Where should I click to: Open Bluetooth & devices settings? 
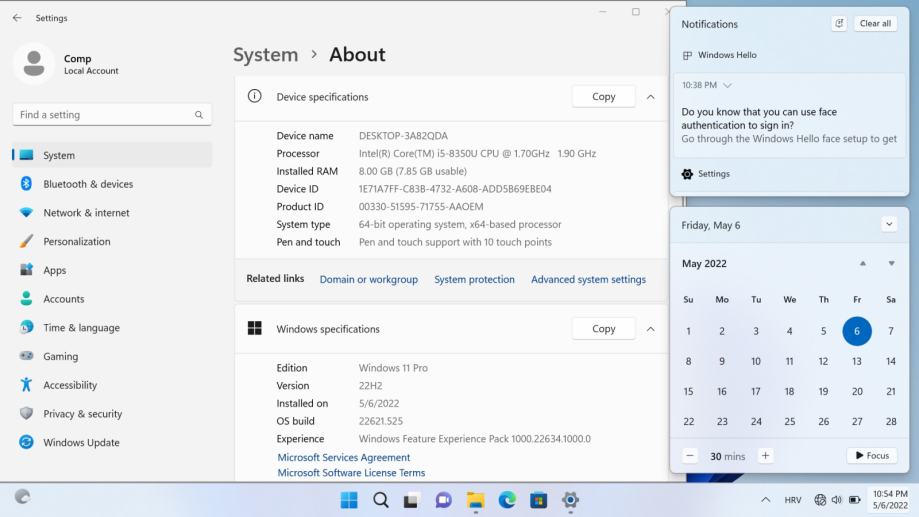coord(88,184)
